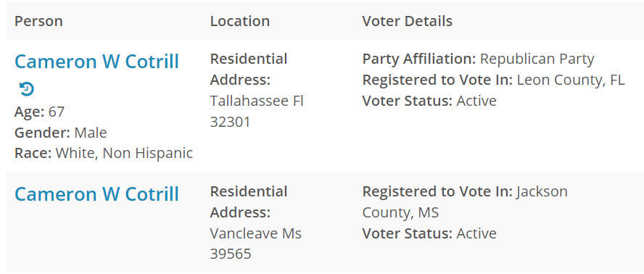Click Voter Status: Active in the Tallahassee row
Viewport: 644px width, 274px height.
(429, 101)
